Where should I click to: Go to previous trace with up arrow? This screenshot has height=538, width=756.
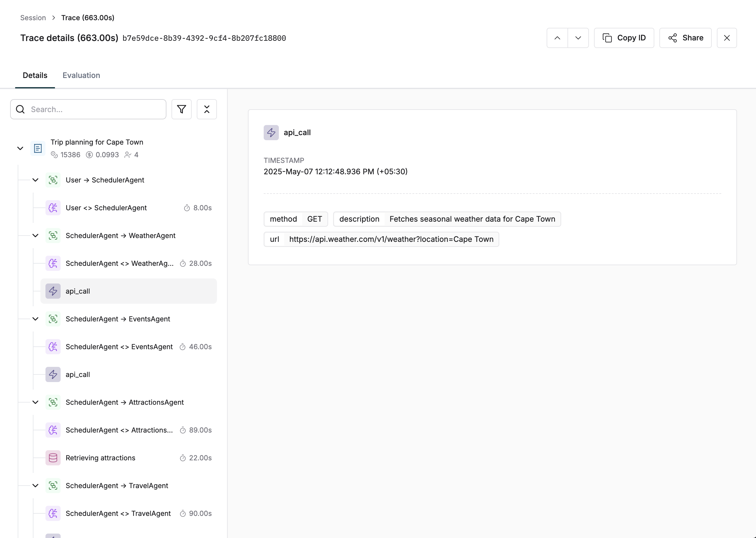557,38
